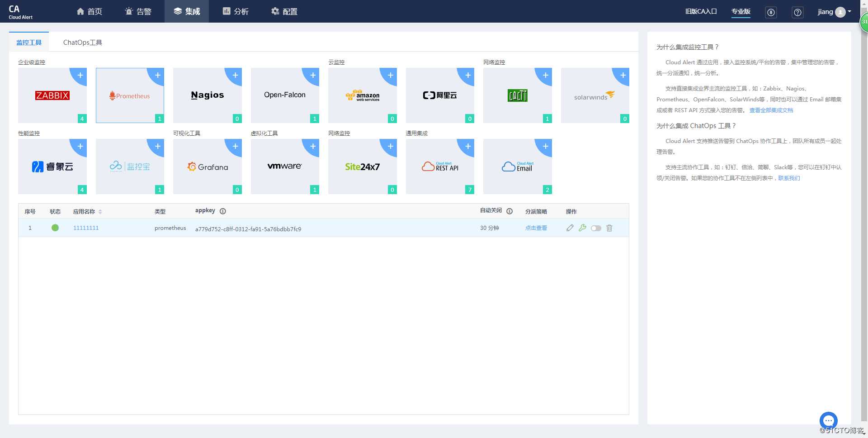Select the Amazon Web Services card
The height and width of the screenshot is (438, 868).
click(363, 95)
